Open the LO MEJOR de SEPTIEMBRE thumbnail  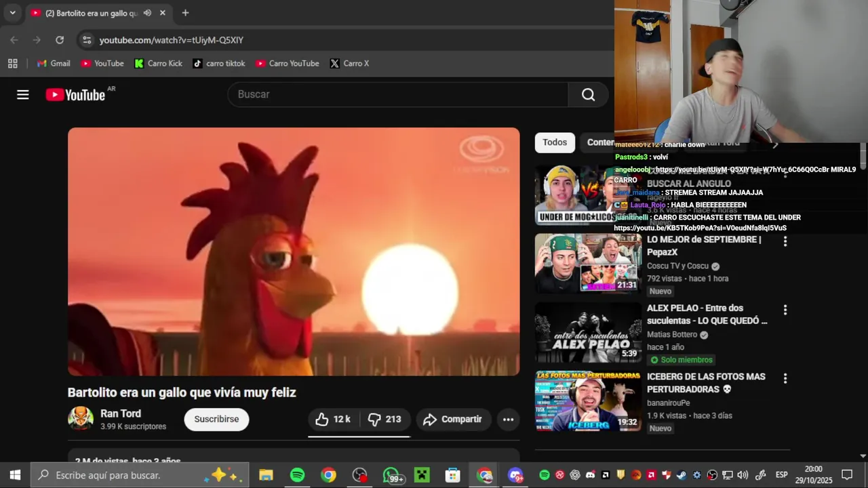point(588,264)
